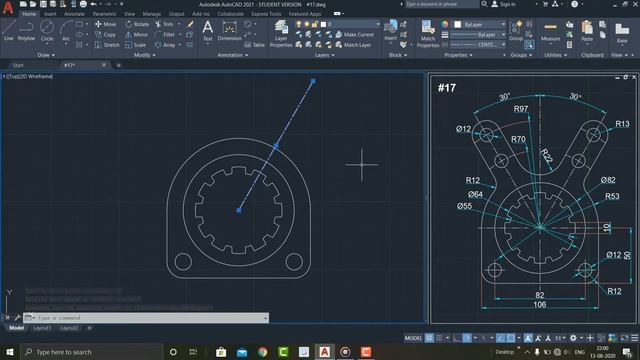The width and height of the screenshot is (640, 360).
Task: Toggle ortho mode in status bar
Action: tap(457, 338)
